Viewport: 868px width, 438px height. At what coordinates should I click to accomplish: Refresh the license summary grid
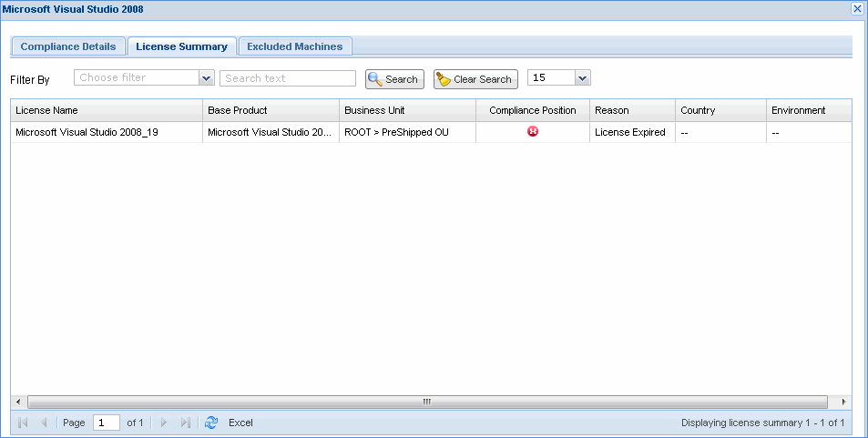(211, 423)
